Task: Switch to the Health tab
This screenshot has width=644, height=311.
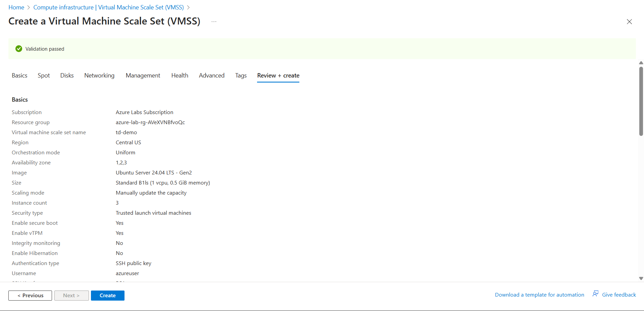Action: (180, 75)
